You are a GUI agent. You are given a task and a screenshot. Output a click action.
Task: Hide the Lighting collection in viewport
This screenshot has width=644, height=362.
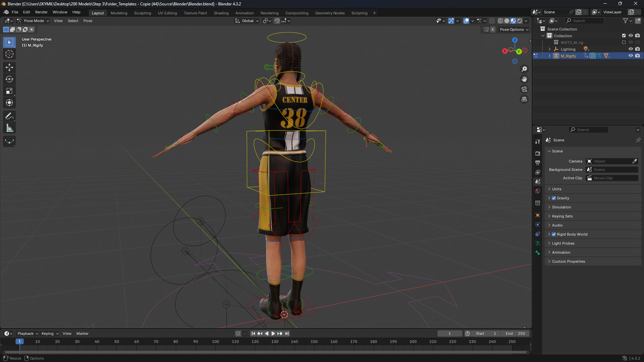[x=631, y=49]
